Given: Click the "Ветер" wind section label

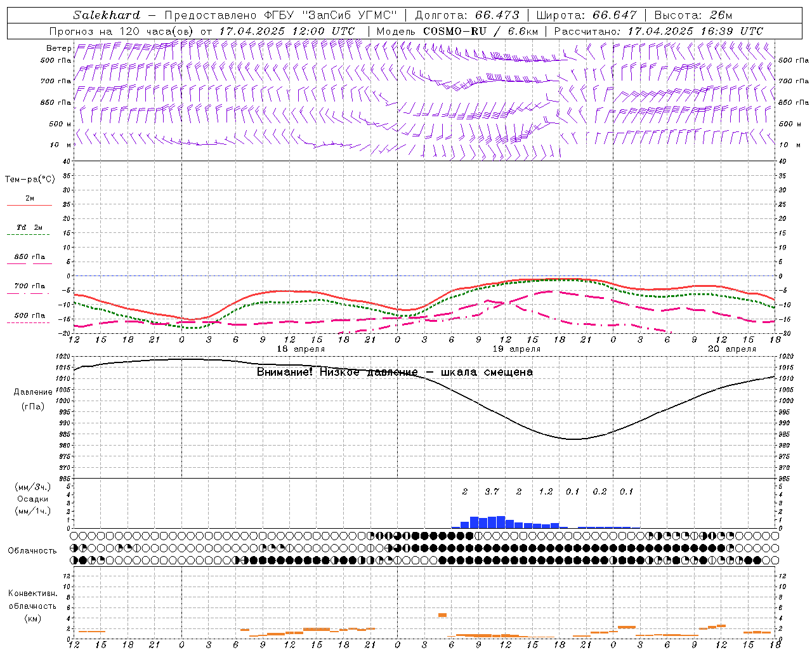Looking at the screenshot, I should click(59, 48).
